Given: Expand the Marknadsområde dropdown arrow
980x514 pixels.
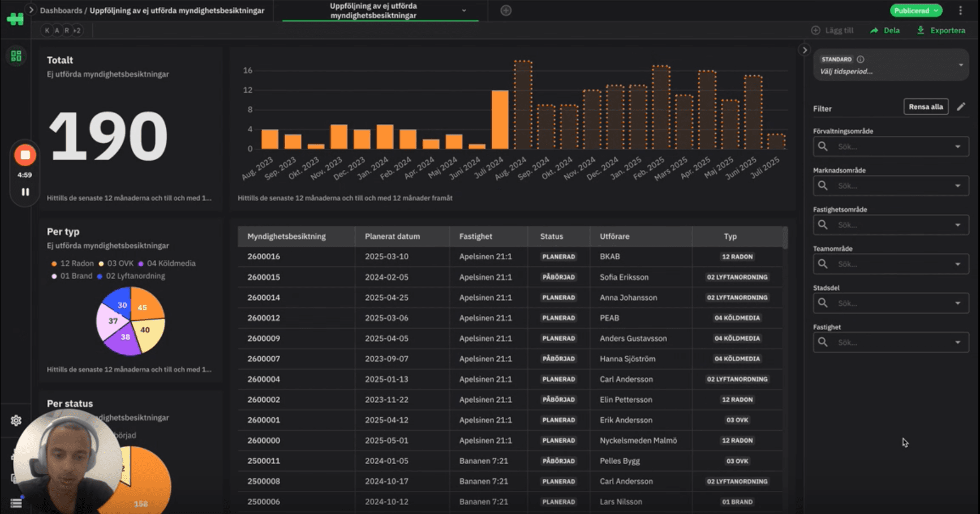Looking at the screenshot, I should pos(958,186).
